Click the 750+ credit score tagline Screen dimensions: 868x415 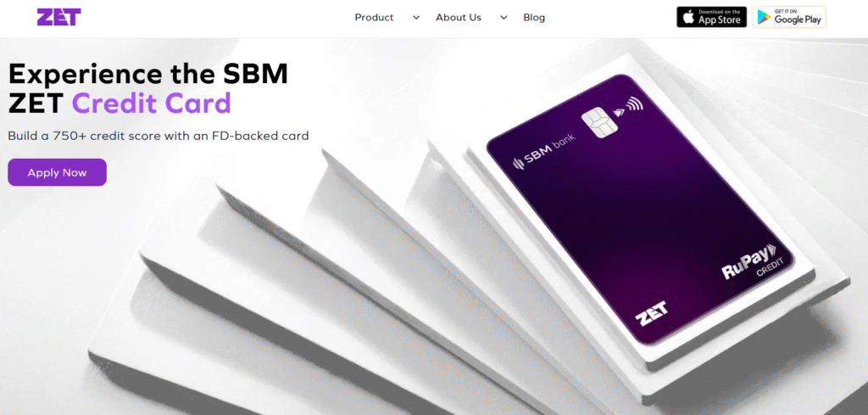click(x=159, y=136)
